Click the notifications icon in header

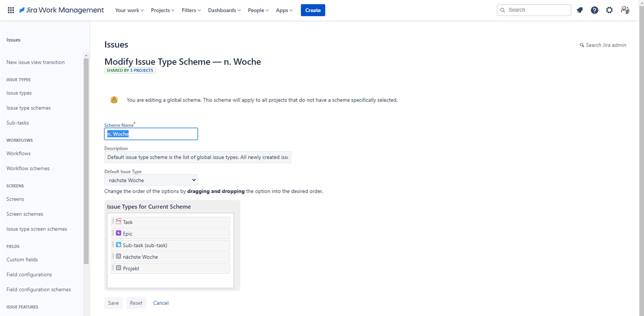580,10
